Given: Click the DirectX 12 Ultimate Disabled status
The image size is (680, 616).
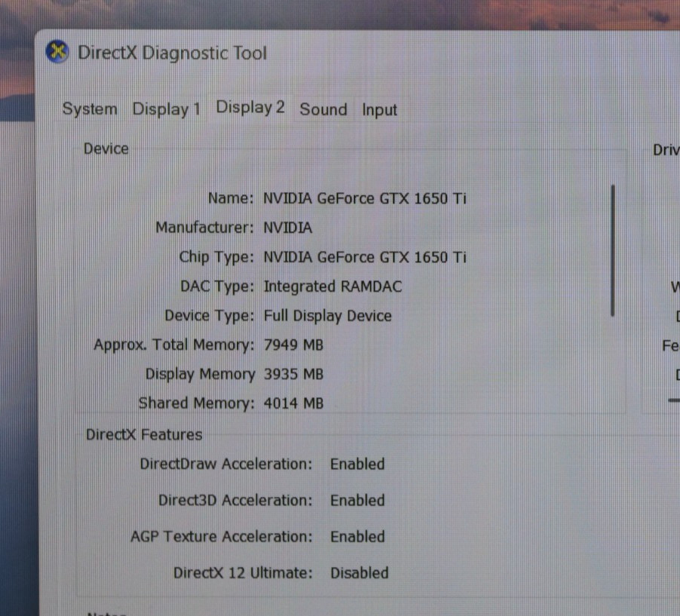Looking at the screenshot, I should 359,573.
